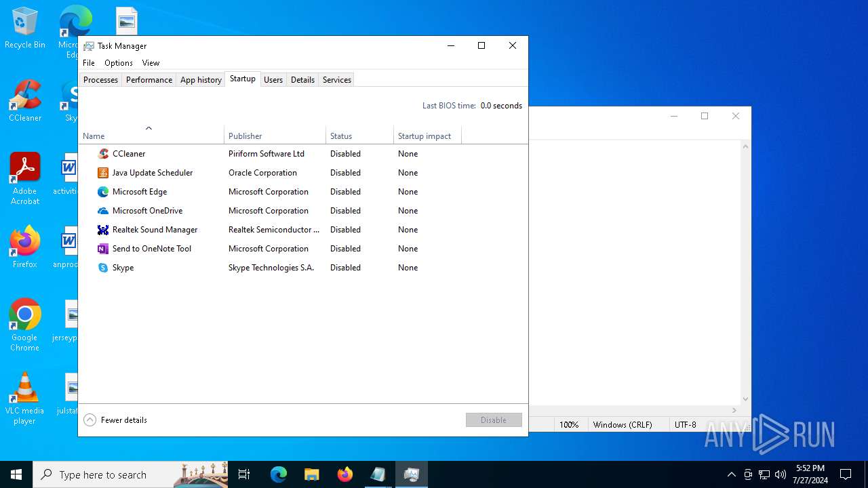Open Task View on the taskbar
The height and width of the screenshot is (488, 868).
point(244,474)
